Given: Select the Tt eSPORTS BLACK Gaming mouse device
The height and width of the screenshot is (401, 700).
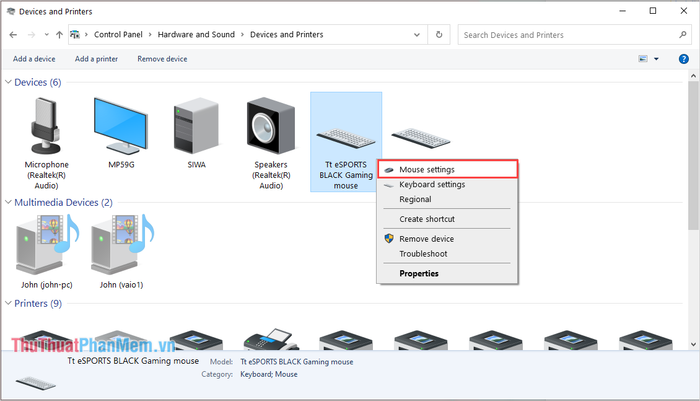Looking at the screenshot, I should (346, 142).
